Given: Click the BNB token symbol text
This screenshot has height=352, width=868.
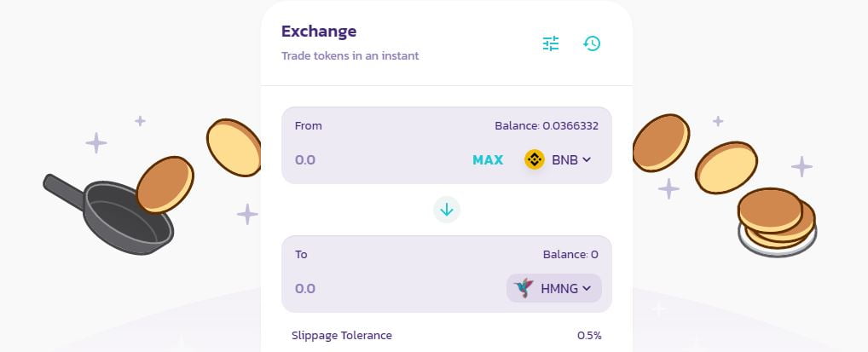Looking at the screenshot, I should coord(564,159).
